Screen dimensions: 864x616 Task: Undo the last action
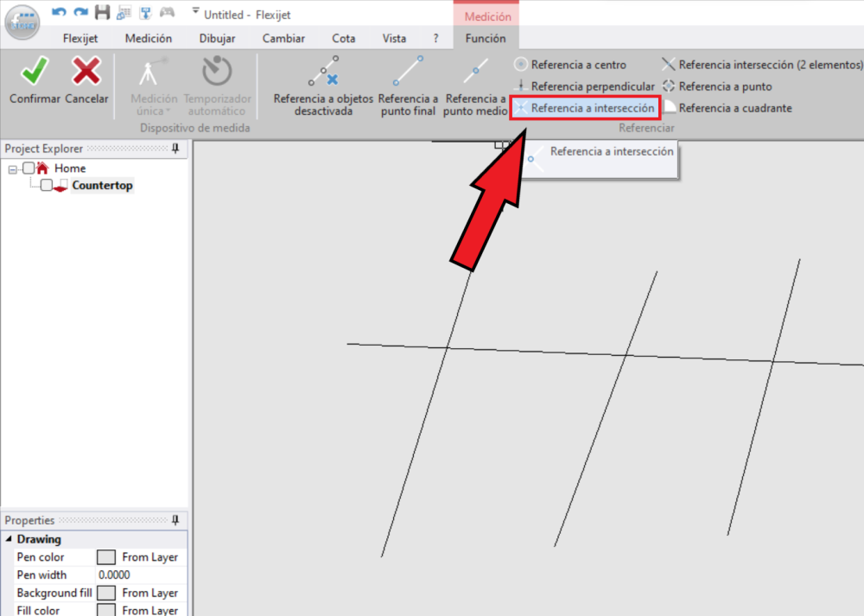tap(59, 12)
